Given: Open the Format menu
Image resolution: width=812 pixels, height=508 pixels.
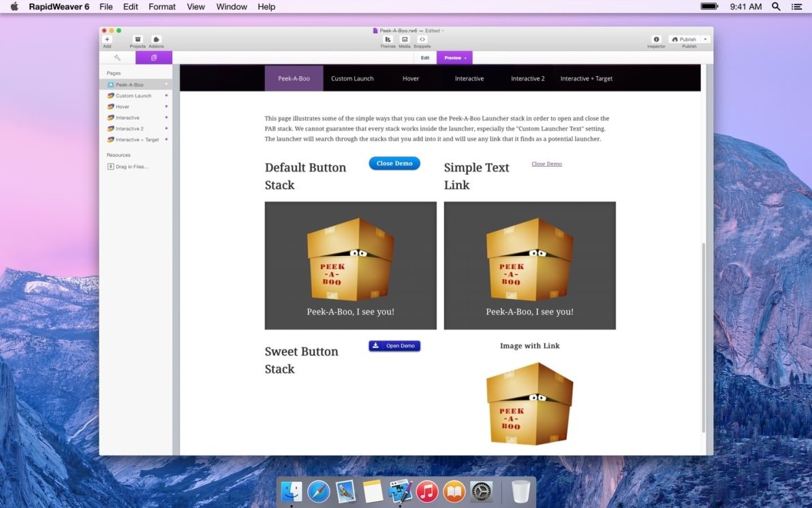Looking at the screenshot, I should [x=162, y=7].
